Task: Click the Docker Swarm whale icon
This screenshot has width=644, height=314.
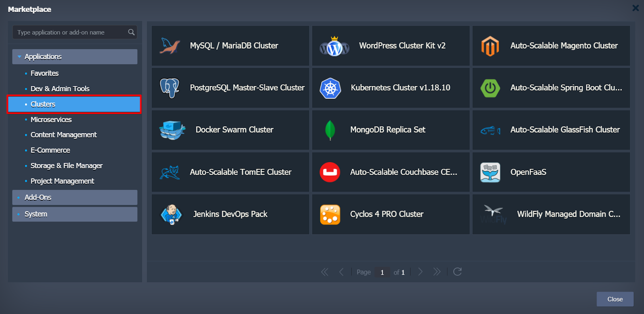Action: coord(172,130)
